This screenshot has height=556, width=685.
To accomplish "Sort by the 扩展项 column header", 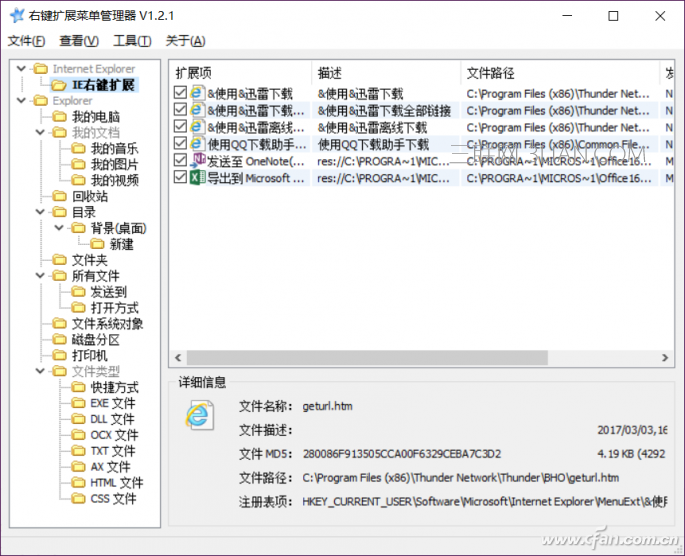I will pyautogui.click(x=240, y=73).
